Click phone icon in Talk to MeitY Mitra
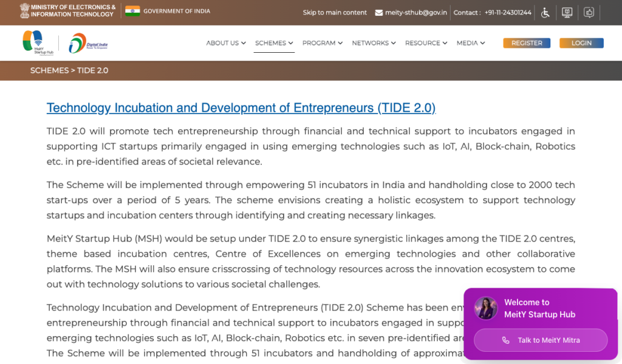Screen dimensions: 622x364 click(505, 340)
